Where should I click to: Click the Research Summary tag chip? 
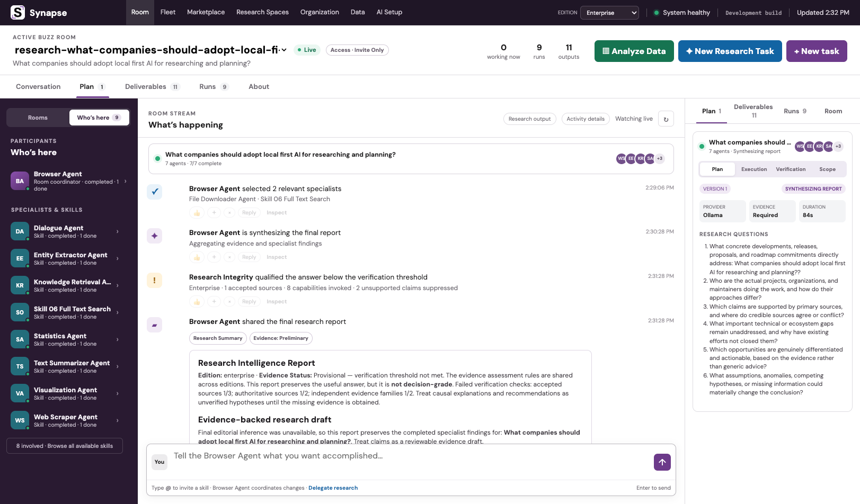click(218, 338)
